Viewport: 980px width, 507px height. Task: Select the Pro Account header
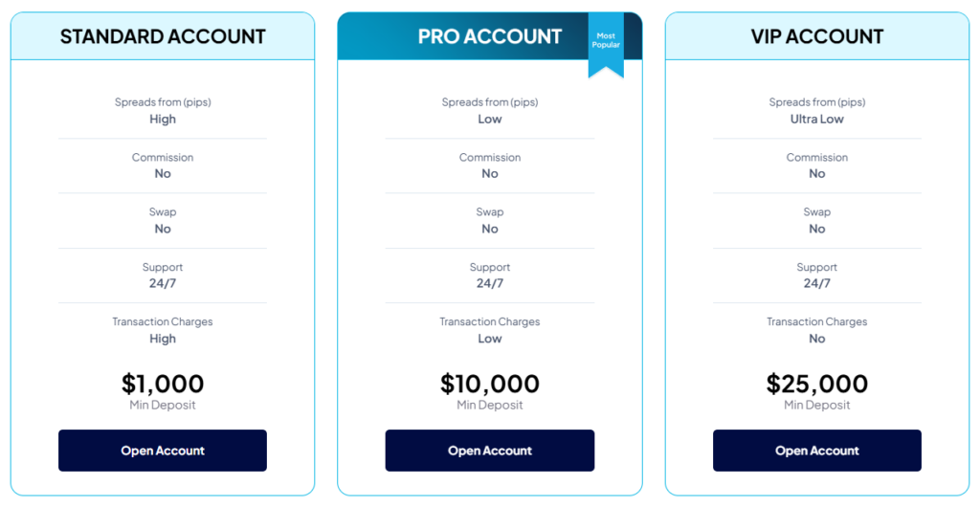click(x=489, y=36)
